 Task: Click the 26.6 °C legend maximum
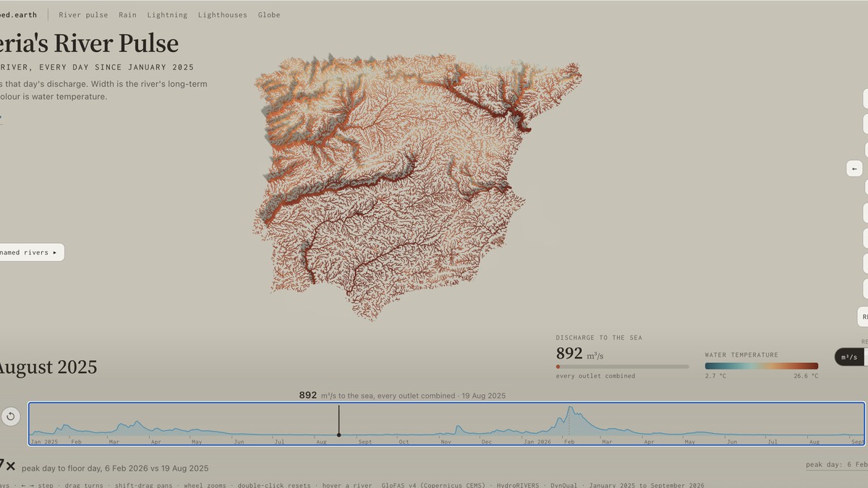(806, 376)
